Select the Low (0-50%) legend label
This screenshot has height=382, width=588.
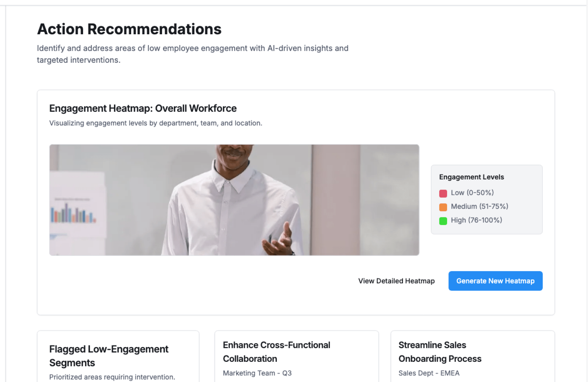(x=472, y=193)
